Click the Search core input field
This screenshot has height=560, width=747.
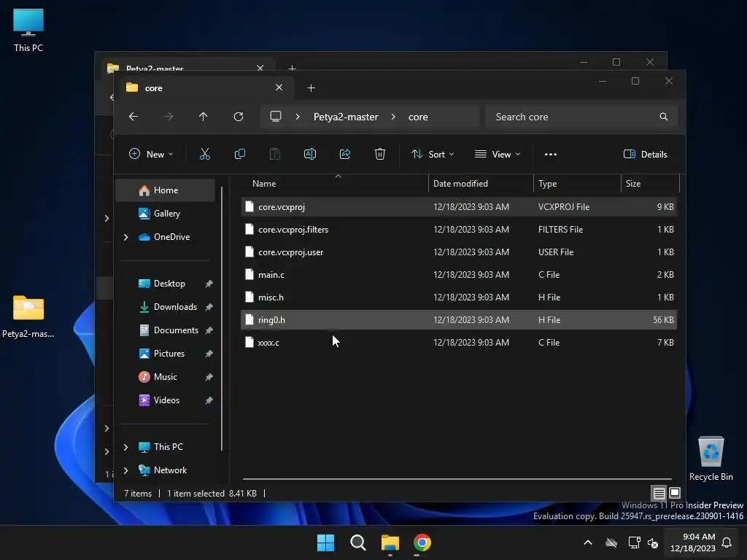tap(581, 117)
